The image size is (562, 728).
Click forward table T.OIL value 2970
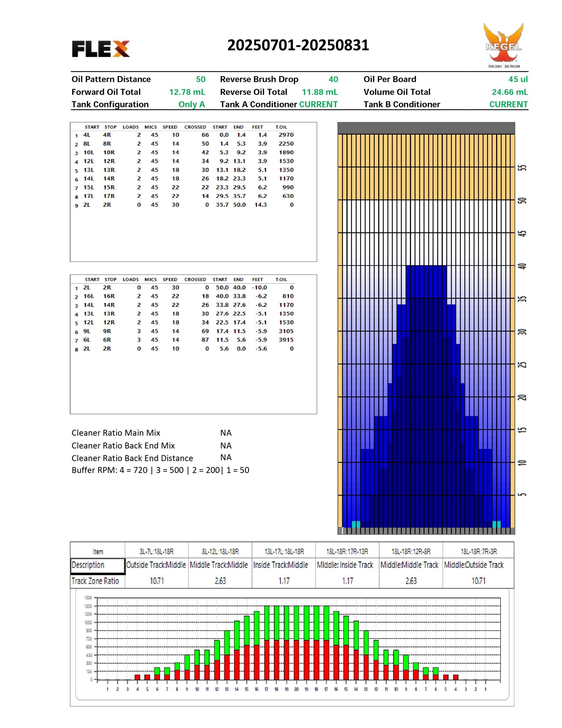(x=286, y=135)
